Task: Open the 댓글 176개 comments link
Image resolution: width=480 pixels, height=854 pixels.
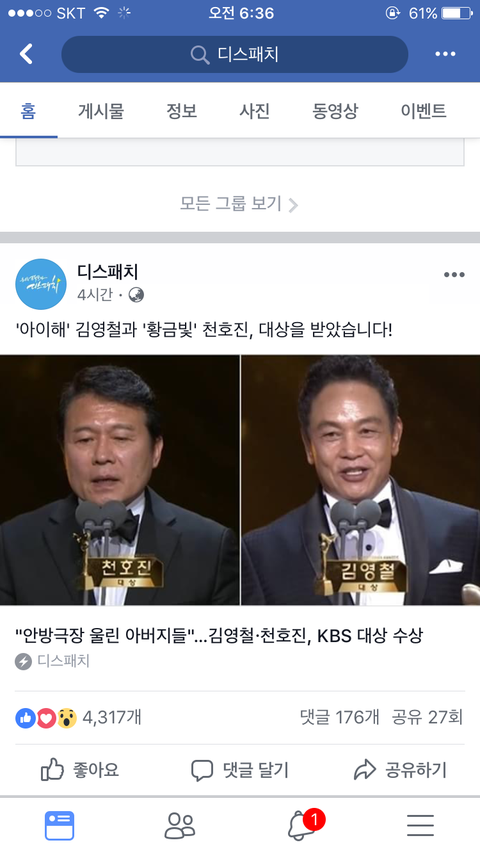Action: tap(339, 717)
